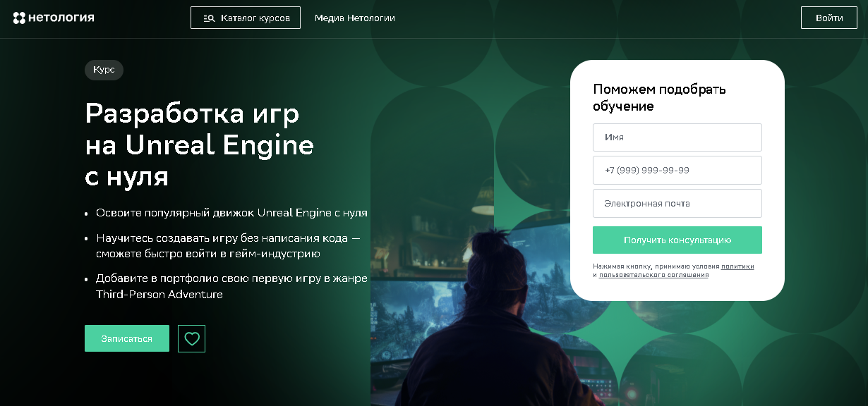The image size is (868, 406).
Task: Click bullet Добавите в портфолио свою первую игру
Action: pyautogui.click(x=231, y=286)
